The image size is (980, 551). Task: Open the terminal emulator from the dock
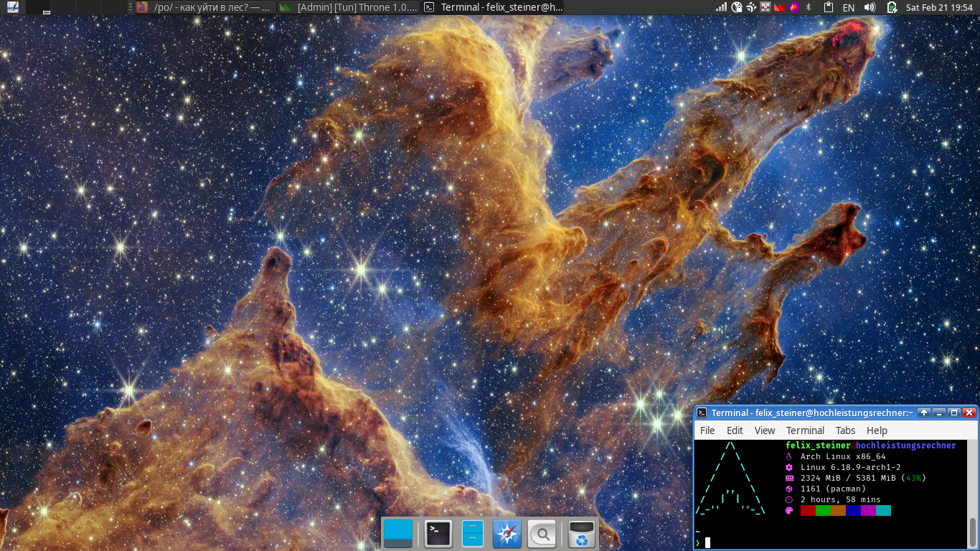[438, 534]
